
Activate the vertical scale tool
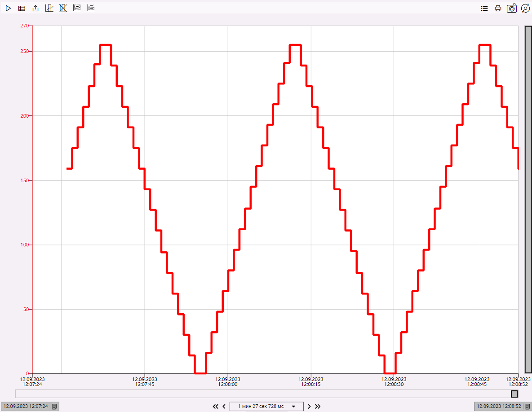pyautogui.click(x=49, y=8)
